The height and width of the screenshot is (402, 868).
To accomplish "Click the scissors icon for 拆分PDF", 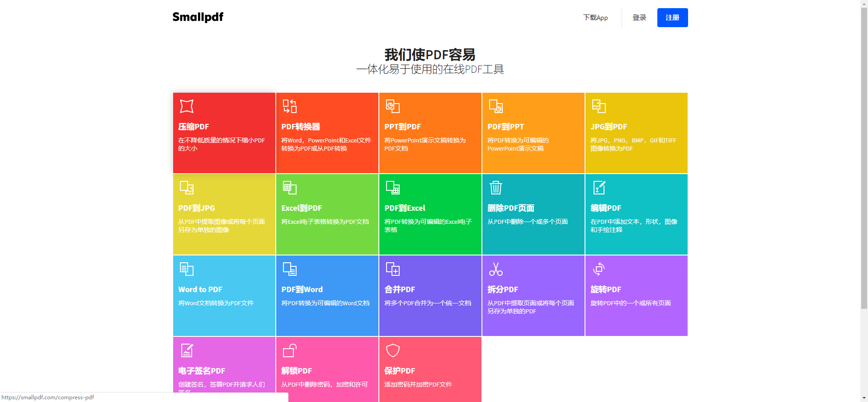I will pyautogui.click(x=496, y=269).
